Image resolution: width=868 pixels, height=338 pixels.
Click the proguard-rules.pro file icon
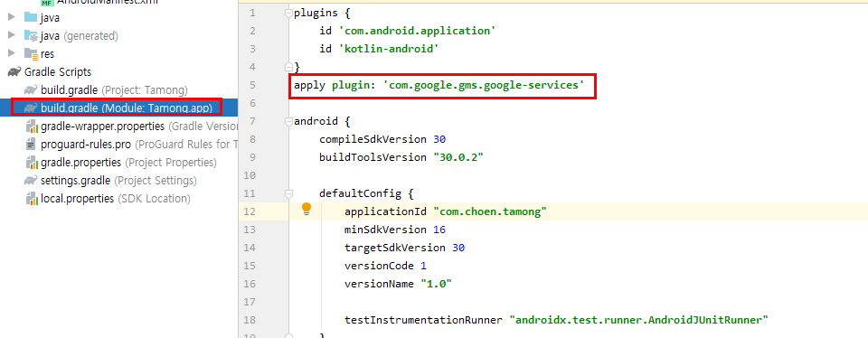point(31,145)
